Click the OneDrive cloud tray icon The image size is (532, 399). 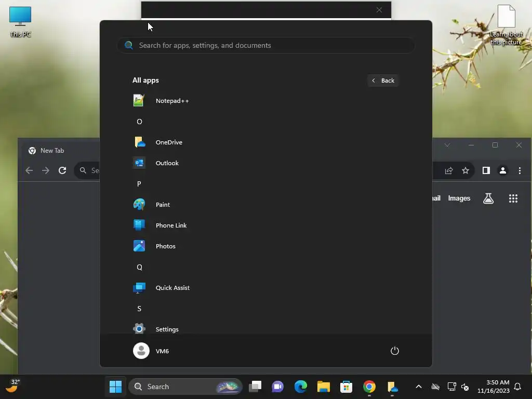pyautogui.click(x=435, y=387)
